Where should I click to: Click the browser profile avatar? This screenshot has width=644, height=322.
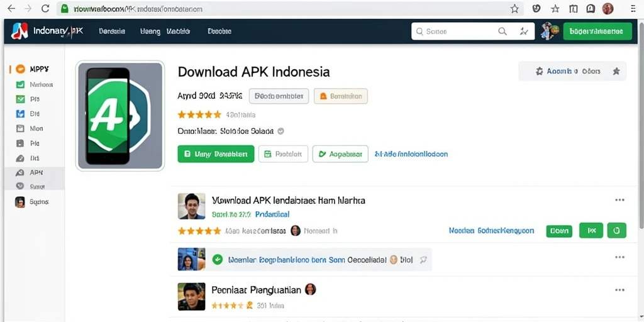pyautogui.click(x=608, y=9)
